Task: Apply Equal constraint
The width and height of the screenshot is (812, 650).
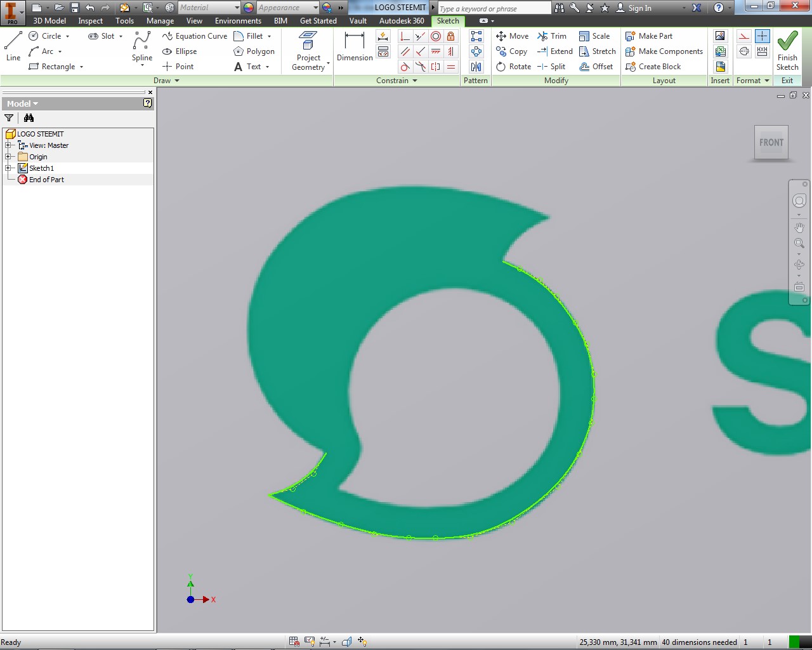Action: coord(451,67)
